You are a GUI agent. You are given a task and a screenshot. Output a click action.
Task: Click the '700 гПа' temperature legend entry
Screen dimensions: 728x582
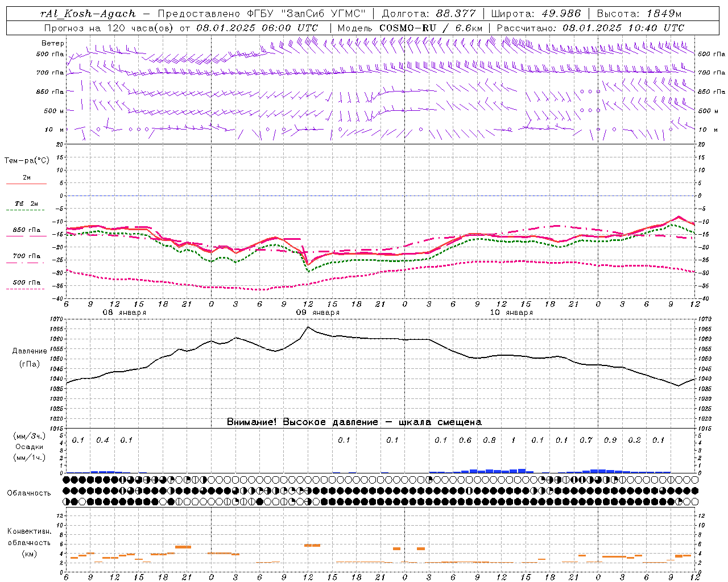(27, 256)
